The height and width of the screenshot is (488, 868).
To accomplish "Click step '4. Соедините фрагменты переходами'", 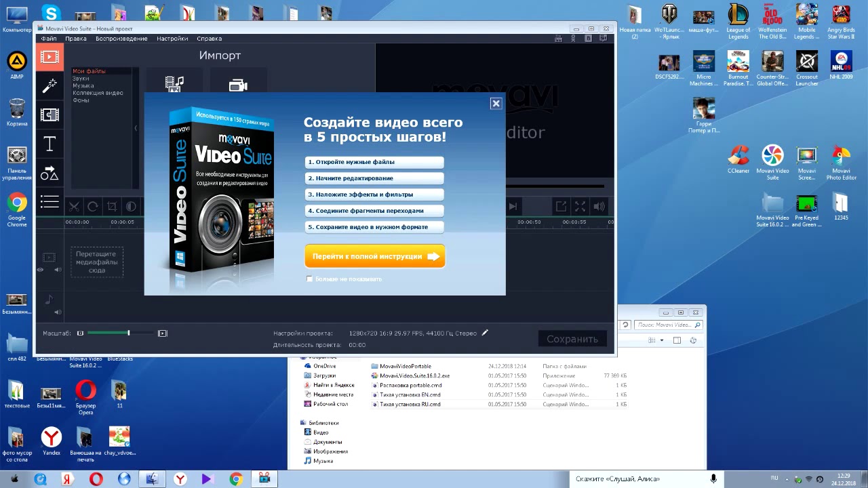I will pos(374,211).
